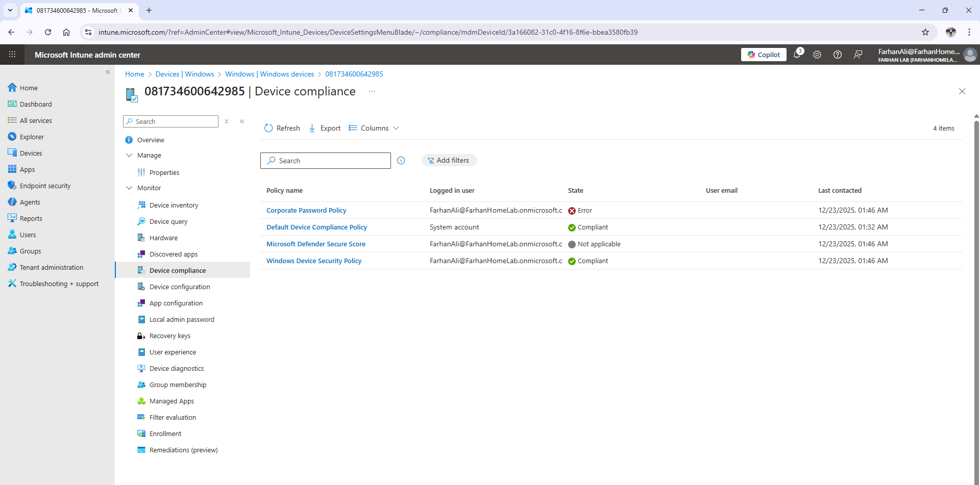Open the Columns dropdown
980x485 pixels.
pos(374,128)
